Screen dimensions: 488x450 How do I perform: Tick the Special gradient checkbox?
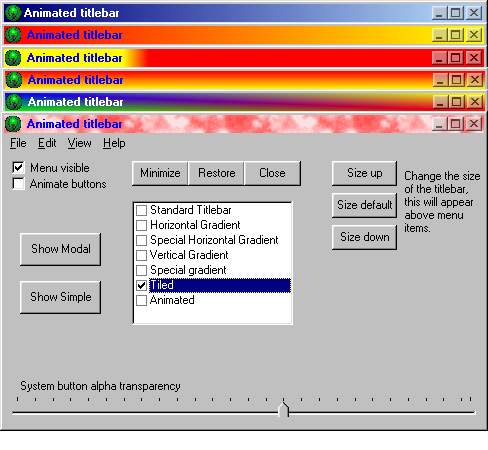(x=141, y=270)
